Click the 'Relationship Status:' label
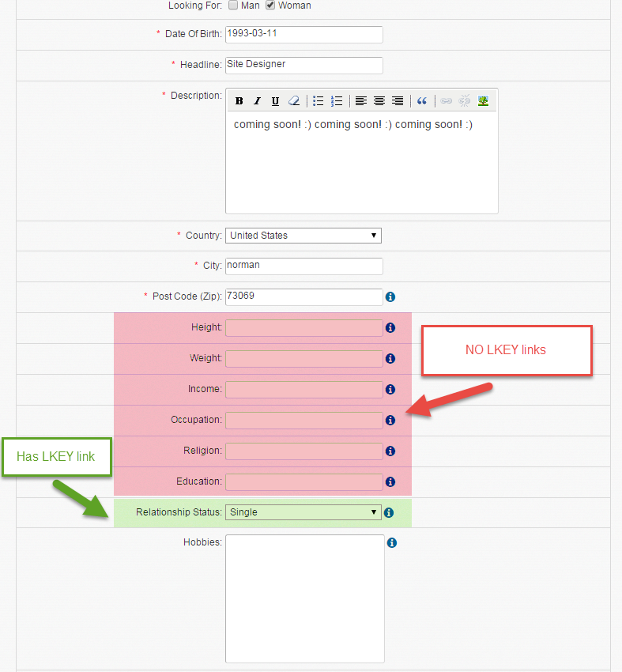The width and height of the screenshot is (622, 672). pyautogui.click(x=179, y=512)
